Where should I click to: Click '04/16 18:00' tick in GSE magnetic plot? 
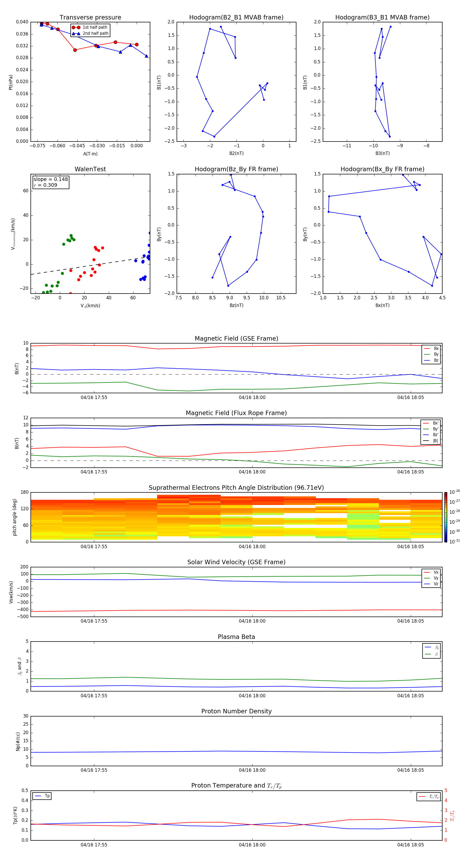(x=252, y=398)
